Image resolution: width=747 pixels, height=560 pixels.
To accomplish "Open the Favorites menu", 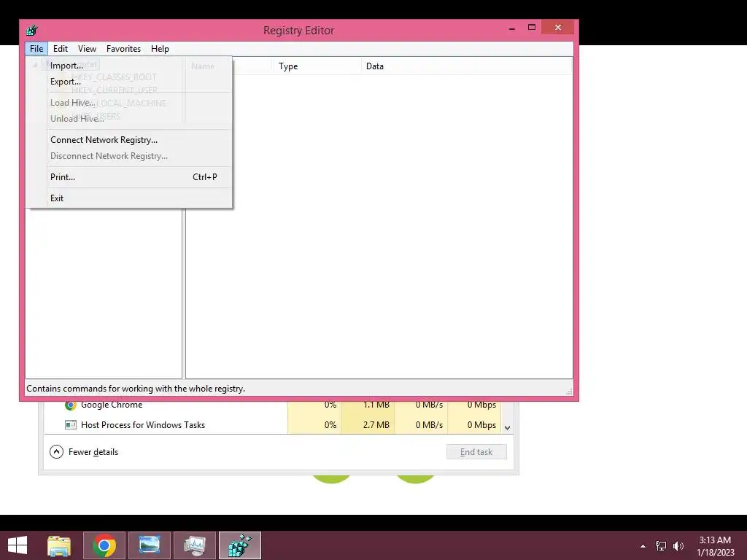I will point(123,49).
